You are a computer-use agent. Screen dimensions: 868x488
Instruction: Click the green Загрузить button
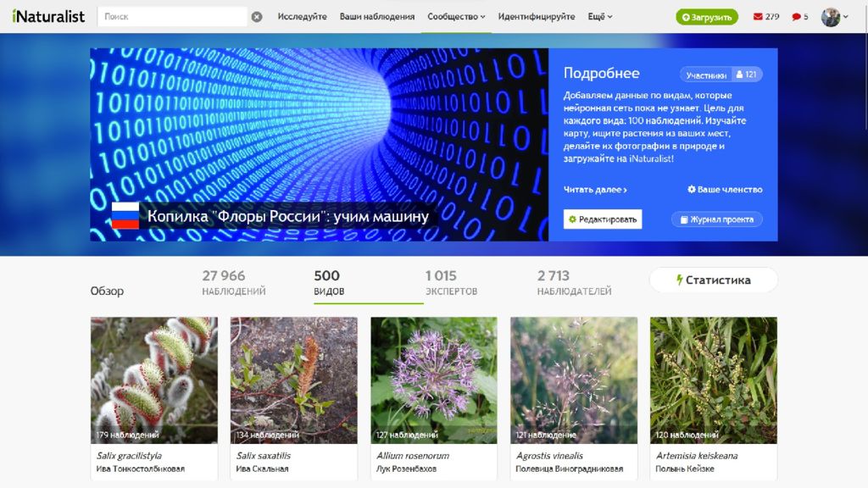click(707, 17)
